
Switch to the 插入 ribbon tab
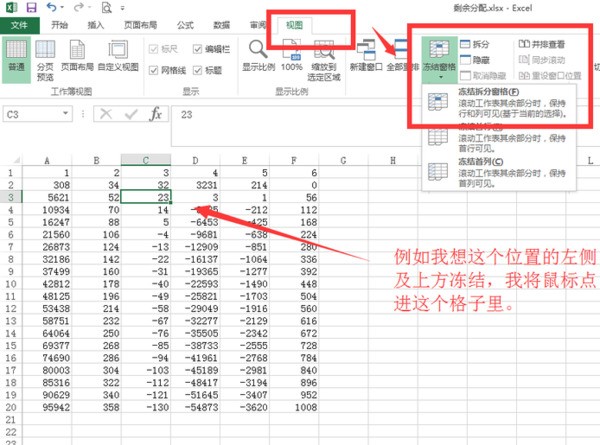click(95, 25)
